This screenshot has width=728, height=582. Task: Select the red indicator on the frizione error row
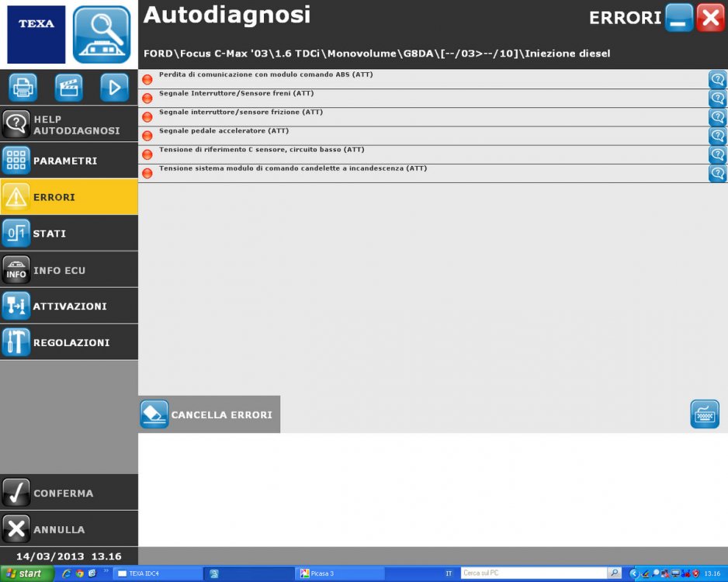point(147,116)
